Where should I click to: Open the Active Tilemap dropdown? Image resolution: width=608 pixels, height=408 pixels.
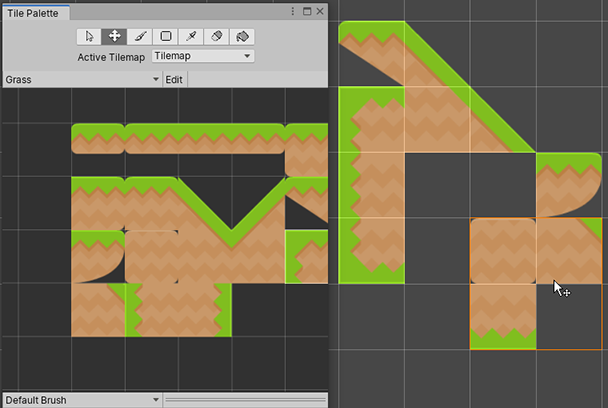click(202, 57)
